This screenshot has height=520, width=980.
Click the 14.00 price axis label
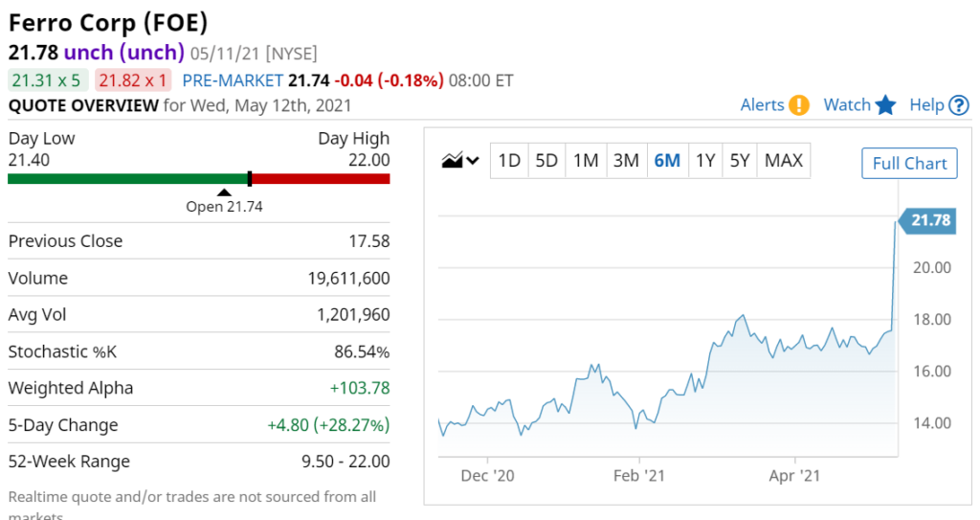(x=932, y=423)
